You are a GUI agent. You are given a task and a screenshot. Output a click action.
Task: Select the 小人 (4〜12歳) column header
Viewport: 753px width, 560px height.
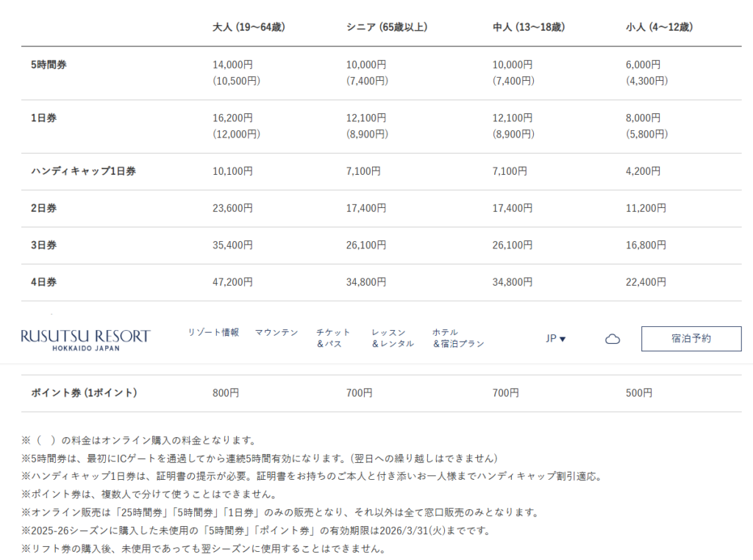click(659, 27)
